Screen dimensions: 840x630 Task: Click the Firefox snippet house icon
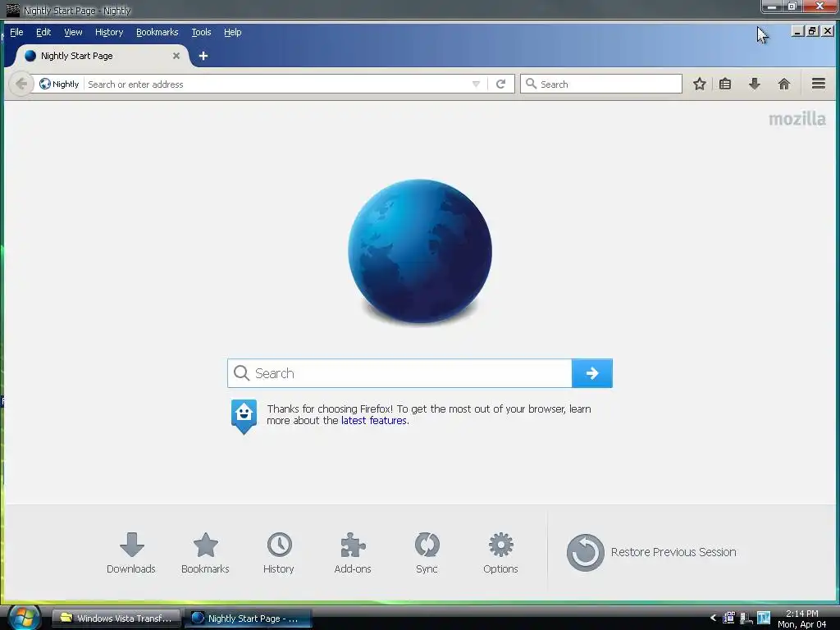(244, 416)
